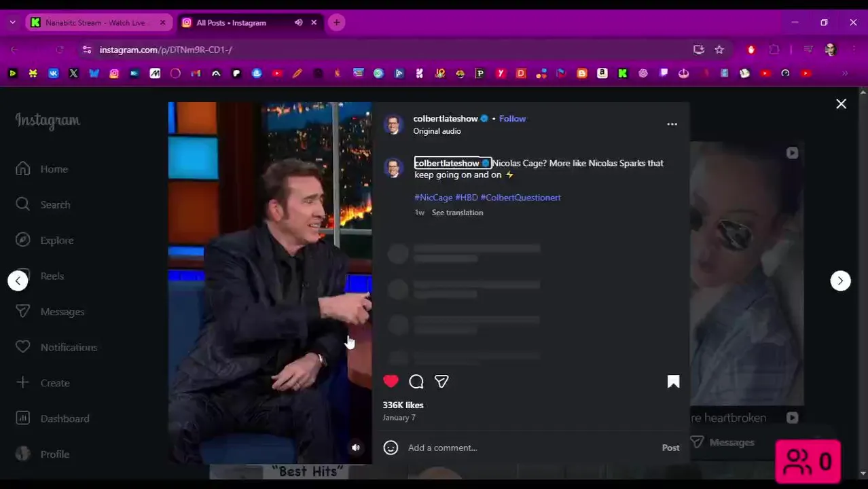Click the install app icon in address bar

coord(699,50)
